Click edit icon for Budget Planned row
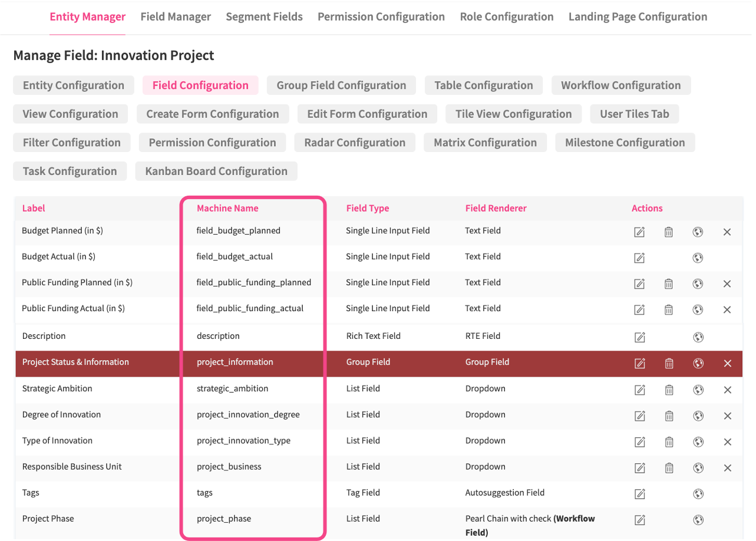 pos(639,232)
